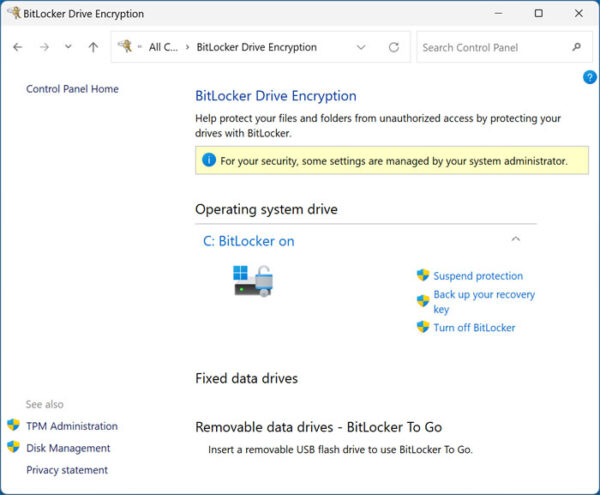600x495 pixels.
Task: Click the magnifier search icon
Action: (x=577, y=47)
